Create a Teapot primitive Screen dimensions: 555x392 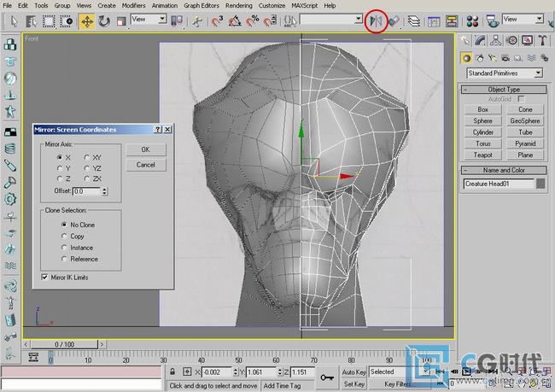tap(482, 155)
